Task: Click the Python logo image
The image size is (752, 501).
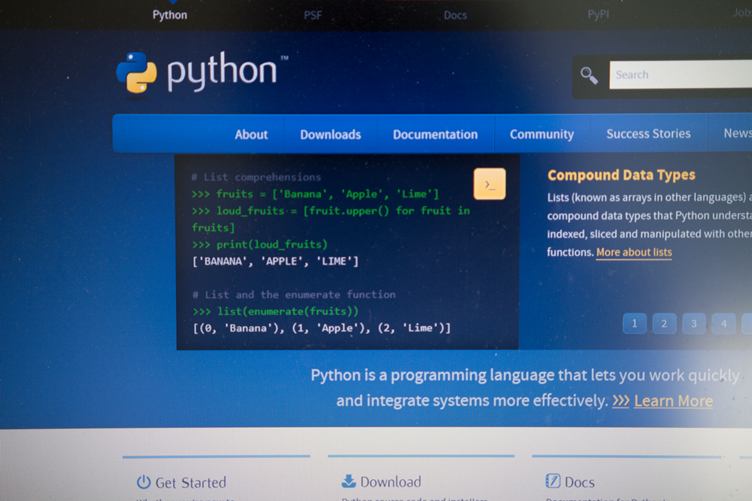Action: 202,72
